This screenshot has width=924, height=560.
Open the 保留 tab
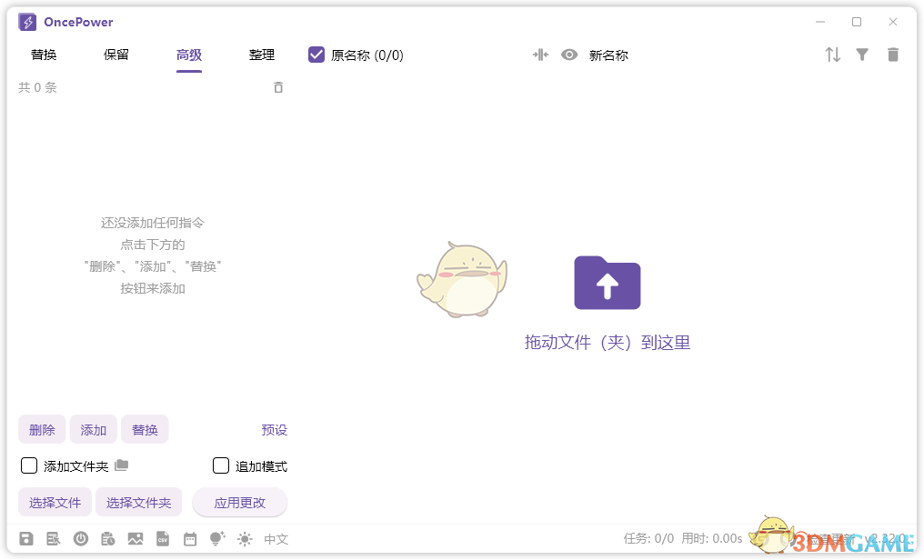click(116, 55)
